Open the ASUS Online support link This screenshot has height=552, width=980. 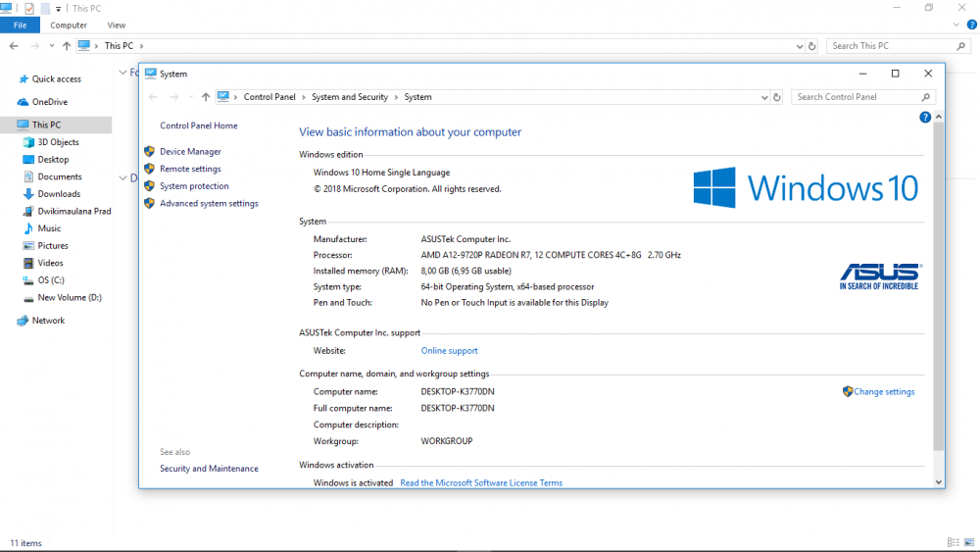pos(449,351)
